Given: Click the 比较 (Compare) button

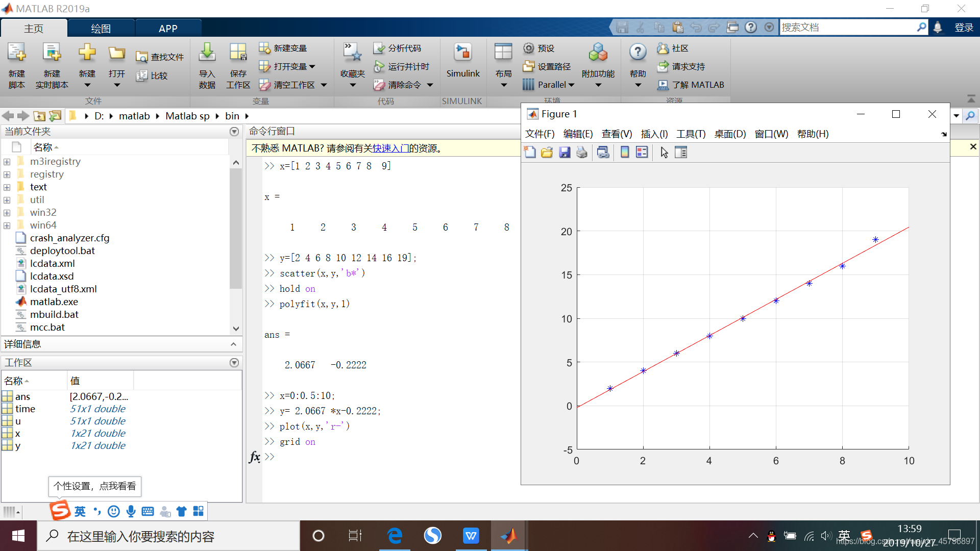Looking at the screenshot, I should 152,76.
